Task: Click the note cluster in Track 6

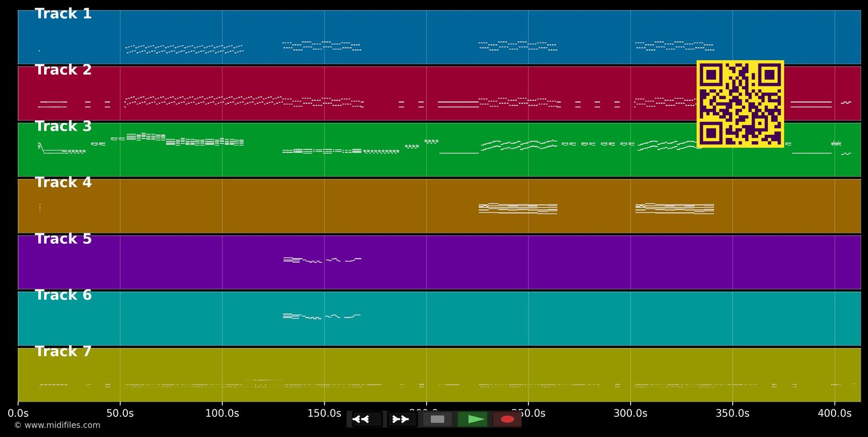Action: coord(321,316)
